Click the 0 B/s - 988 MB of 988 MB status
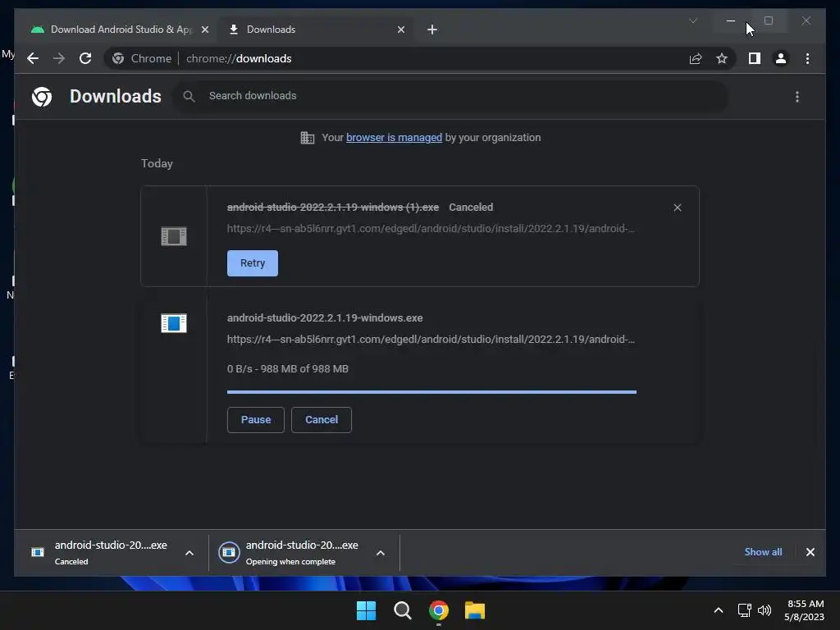This screenshot has height=630, width=840. point(288,368)
